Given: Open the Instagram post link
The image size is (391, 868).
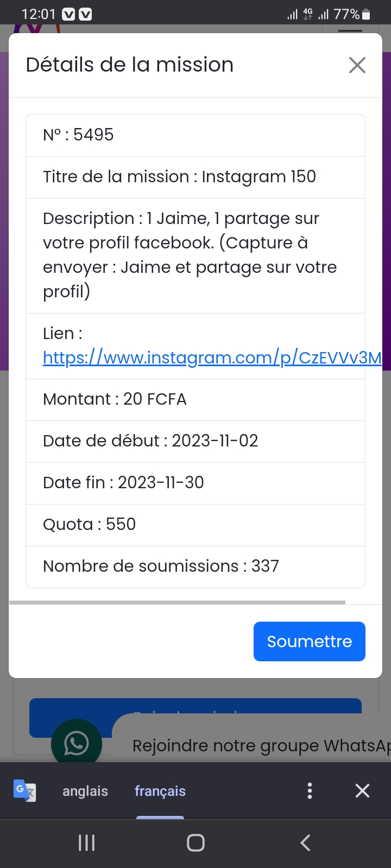Looking at the screenshot, I should pos(212,358).
